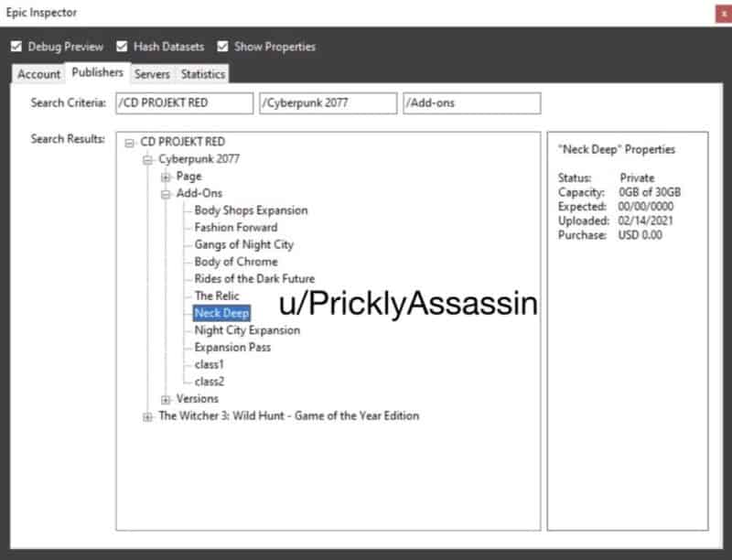This screenshot has width=732, height=560.
Task: Toggle the Debug Preview checkbox
Action: tap(16, 47)
